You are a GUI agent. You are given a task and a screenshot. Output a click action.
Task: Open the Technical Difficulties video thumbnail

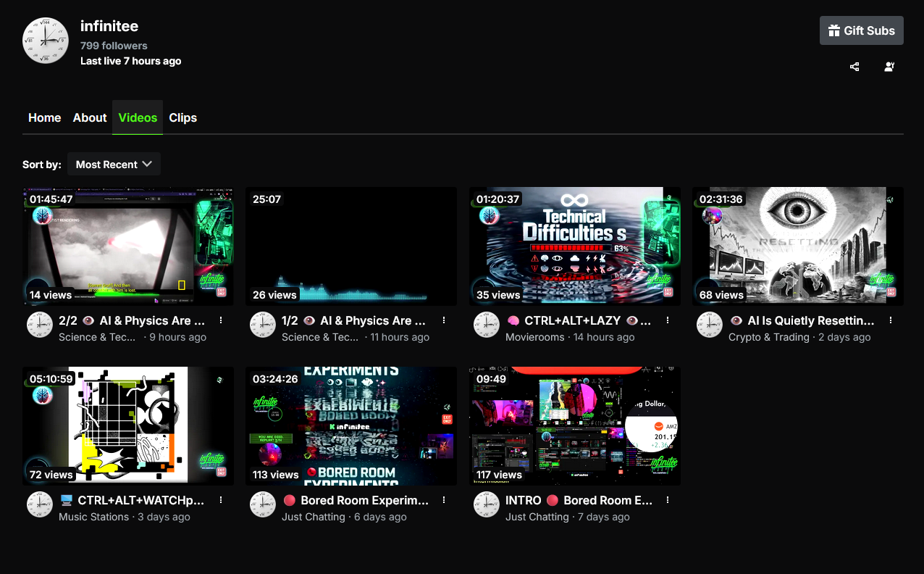pyautogui.click(x=575, y=246)
